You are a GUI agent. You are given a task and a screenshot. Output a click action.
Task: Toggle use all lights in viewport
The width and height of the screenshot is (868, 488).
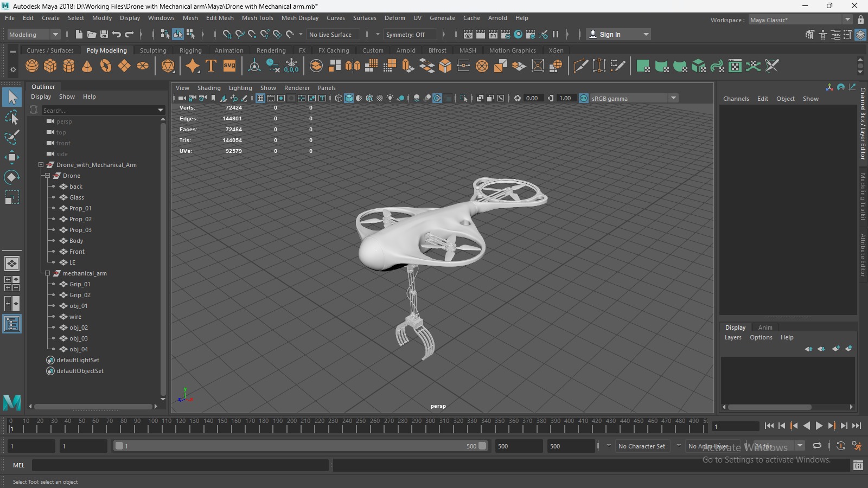[x=390, y=98]
